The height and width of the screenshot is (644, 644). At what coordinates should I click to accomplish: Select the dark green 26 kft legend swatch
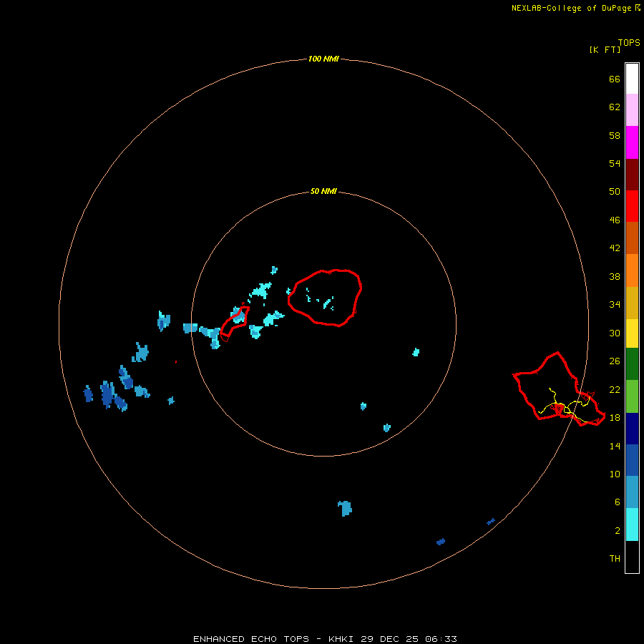[632, 364]
